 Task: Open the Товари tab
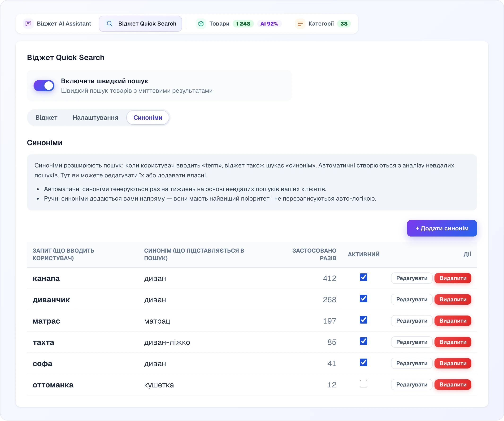[239, 24]
